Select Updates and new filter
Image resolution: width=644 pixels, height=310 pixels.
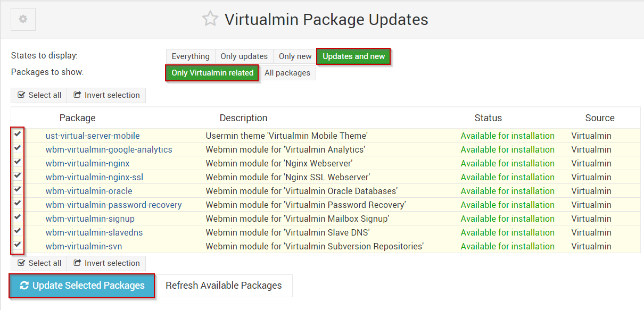[354, 56]
